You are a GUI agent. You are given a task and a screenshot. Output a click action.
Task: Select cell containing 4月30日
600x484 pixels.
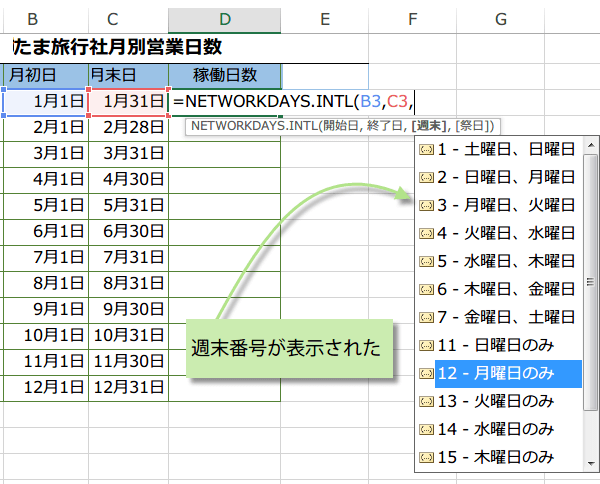[x=128, y=179]
